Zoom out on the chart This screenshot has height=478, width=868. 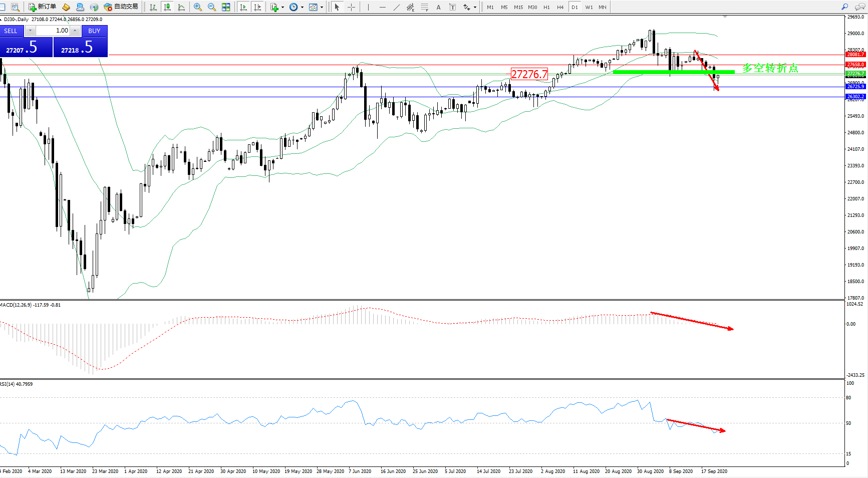pos(212,7)
